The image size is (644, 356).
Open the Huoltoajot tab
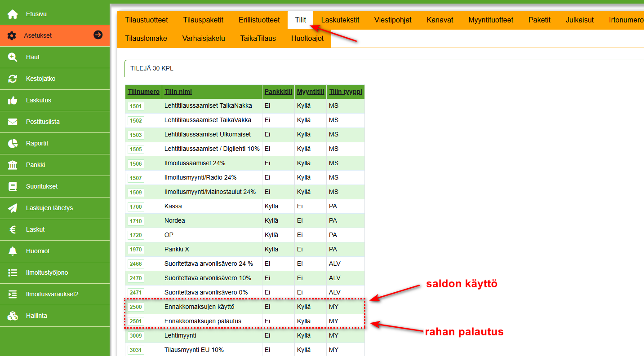coord(307,39)
